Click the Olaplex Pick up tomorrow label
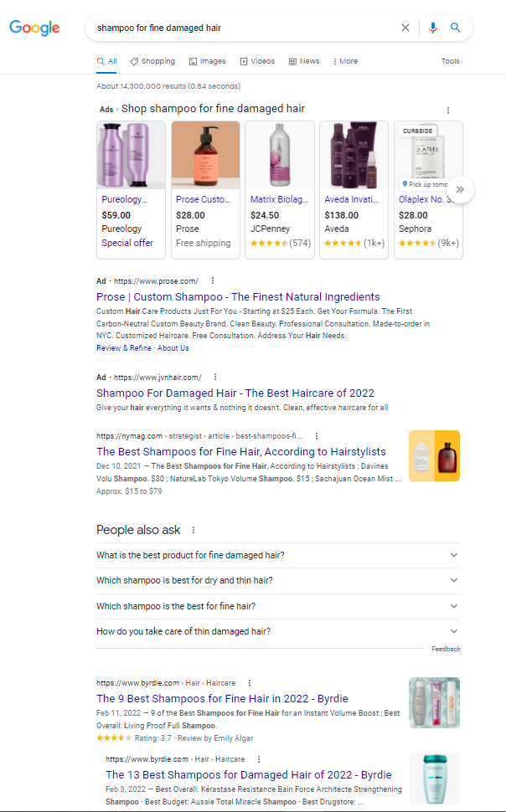Image resolution: width=506 pixels, height=812 pixels. coord(425,184)
